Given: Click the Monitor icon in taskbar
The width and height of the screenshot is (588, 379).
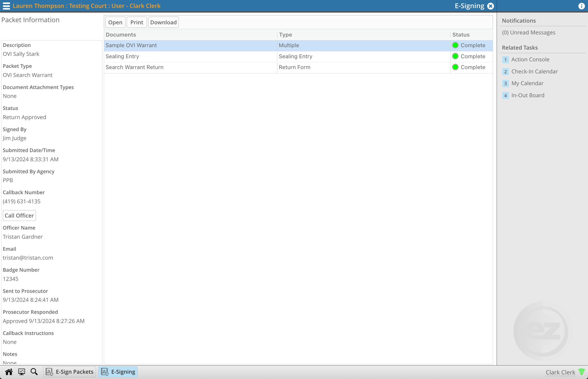Looking at the screenshot, I should (21, 372).
